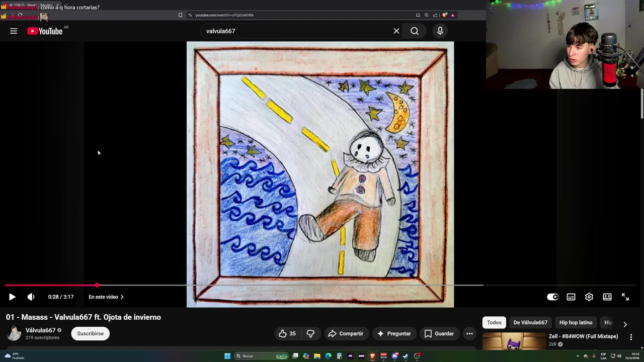Open the Válvula667 channel name link
Image resolution: width=644 pixels, height=362 pixels.
coord(40,330)
